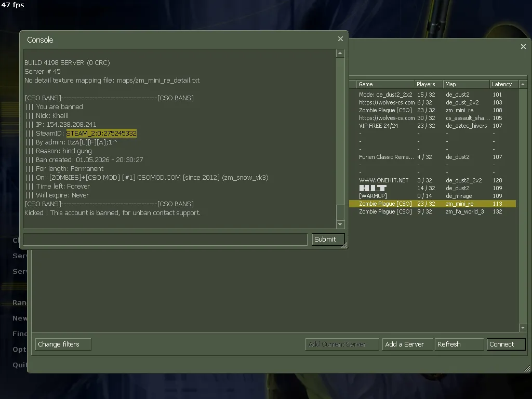
Task: Select the server with the HLT logo
Action: 433,188
